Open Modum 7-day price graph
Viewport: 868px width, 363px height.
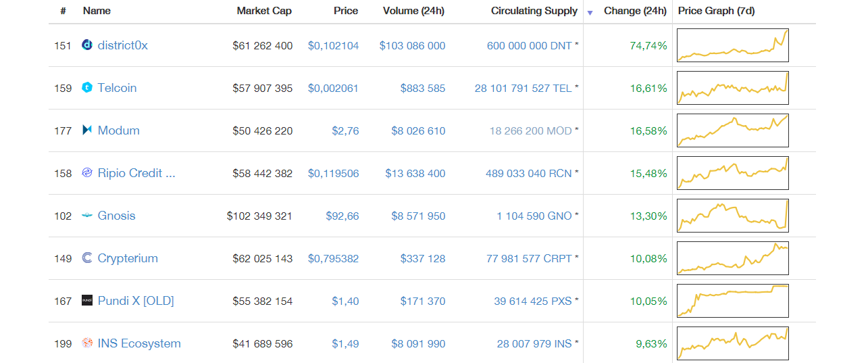tap(733, 130)
